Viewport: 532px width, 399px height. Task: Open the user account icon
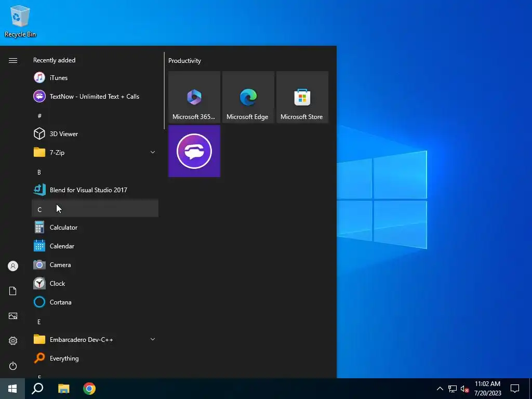pyautogui.click(x=13, y=266)
